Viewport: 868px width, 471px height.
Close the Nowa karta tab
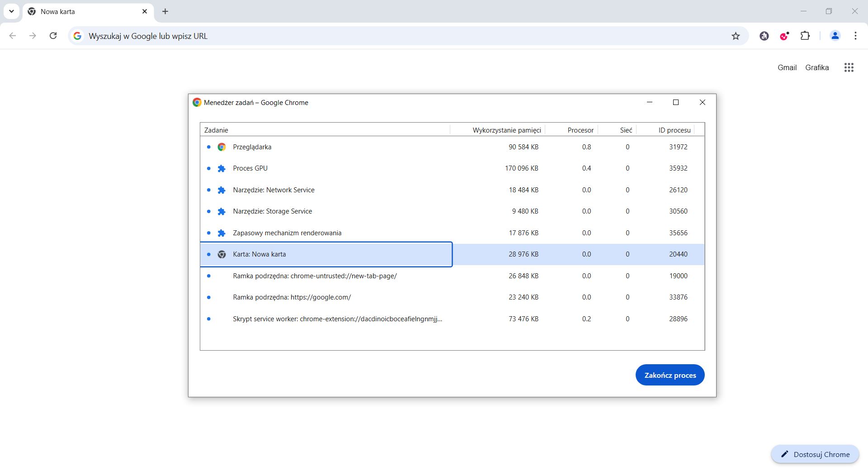click(x=145, y=11)
